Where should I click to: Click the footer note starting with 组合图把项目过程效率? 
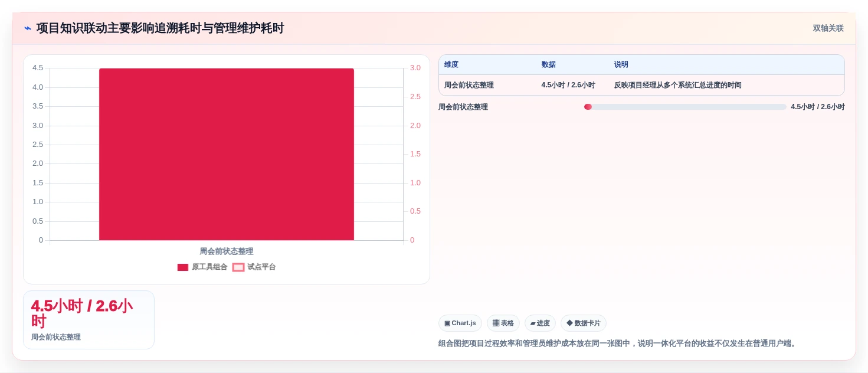tap(618, 343)
